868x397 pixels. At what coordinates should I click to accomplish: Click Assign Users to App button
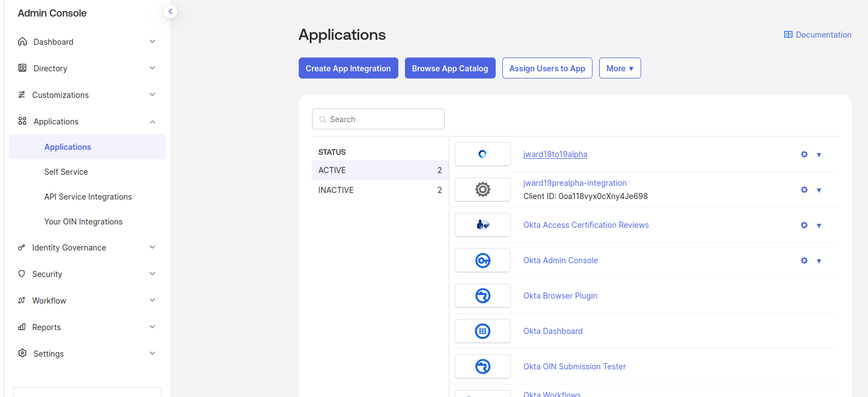547,68
